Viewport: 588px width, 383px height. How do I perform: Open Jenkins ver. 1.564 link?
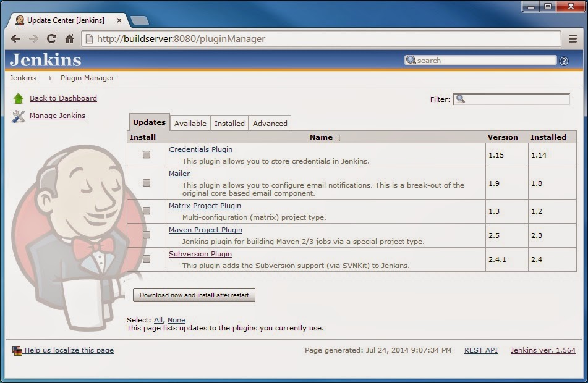coord(543,350)
